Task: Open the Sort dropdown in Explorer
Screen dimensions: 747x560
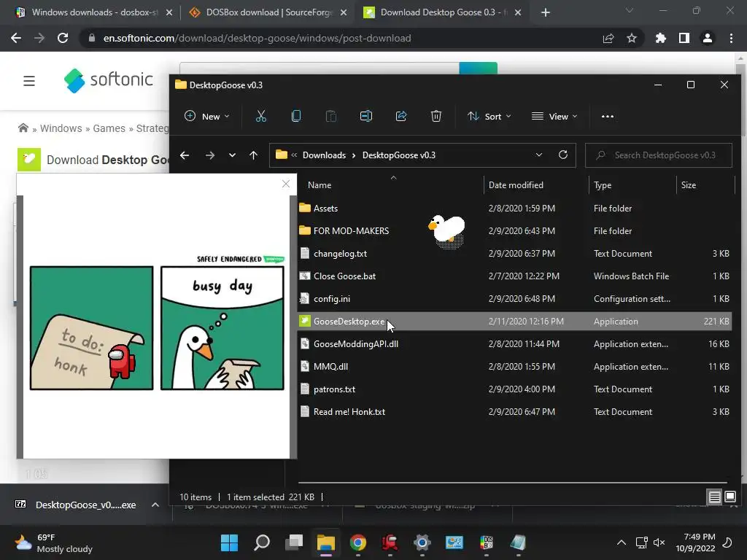Action: point(489,116)
